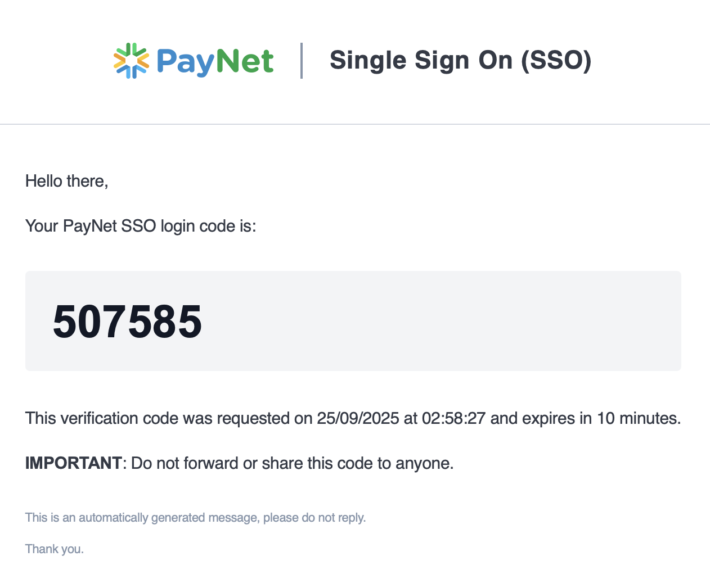
Task: Click the date 25/09/2025
Action: pos(358,418)
